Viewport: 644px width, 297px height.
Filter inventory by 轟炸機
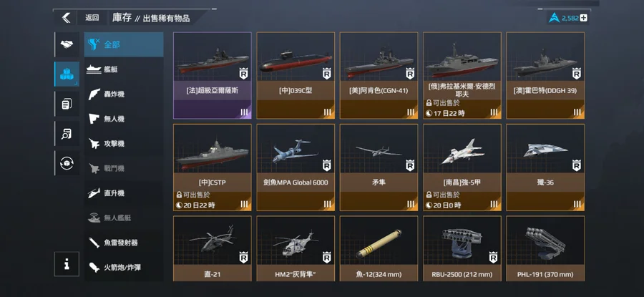[x=124, y=94]
